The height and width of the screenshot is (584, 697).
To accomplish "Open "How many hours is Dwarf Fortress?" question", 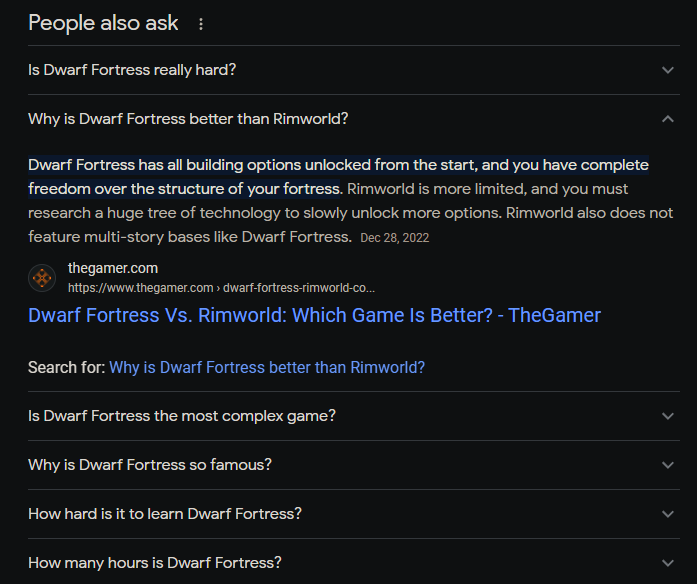I will coord(155,563).
